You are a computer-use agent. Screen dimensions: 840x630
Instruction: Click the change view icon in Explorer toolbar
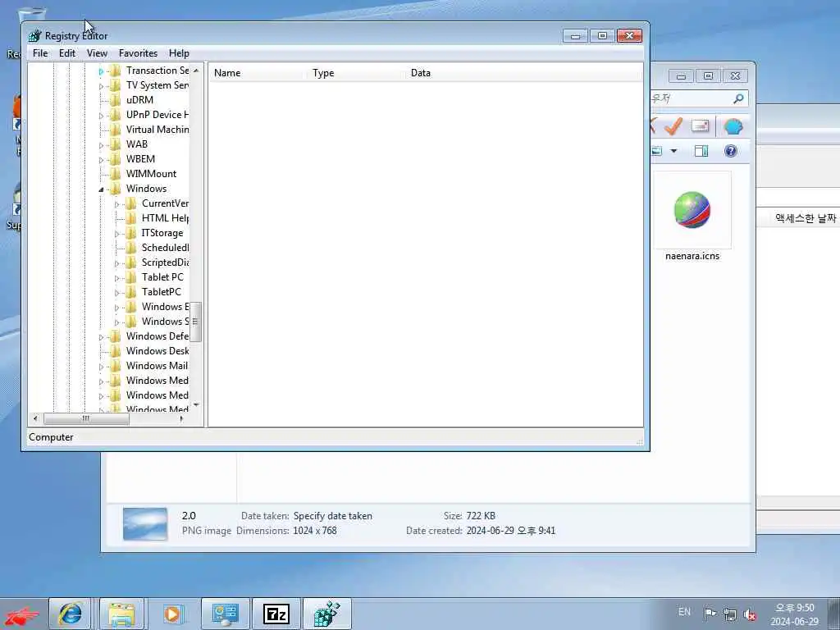point(657,151)
